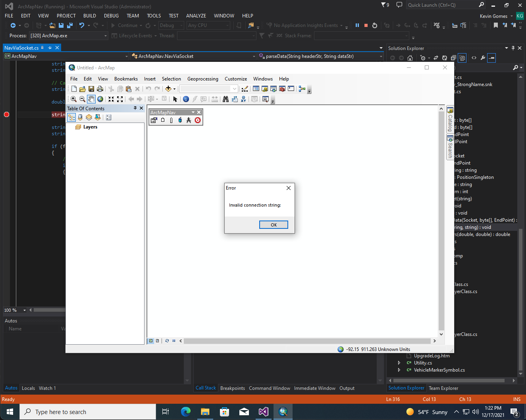Select the Zoom In tool in ArcMap
526x420 pixels.
click(x=74, y=99)
